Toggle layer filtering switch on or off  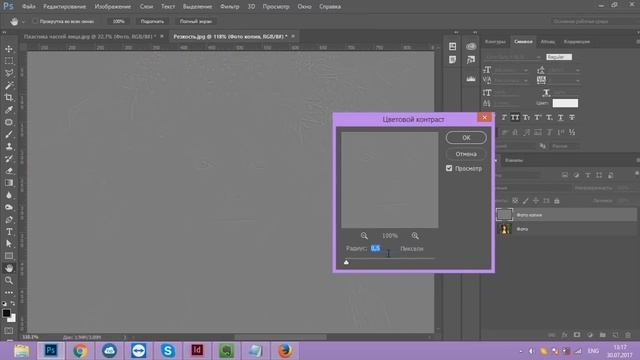coord(637,173)
